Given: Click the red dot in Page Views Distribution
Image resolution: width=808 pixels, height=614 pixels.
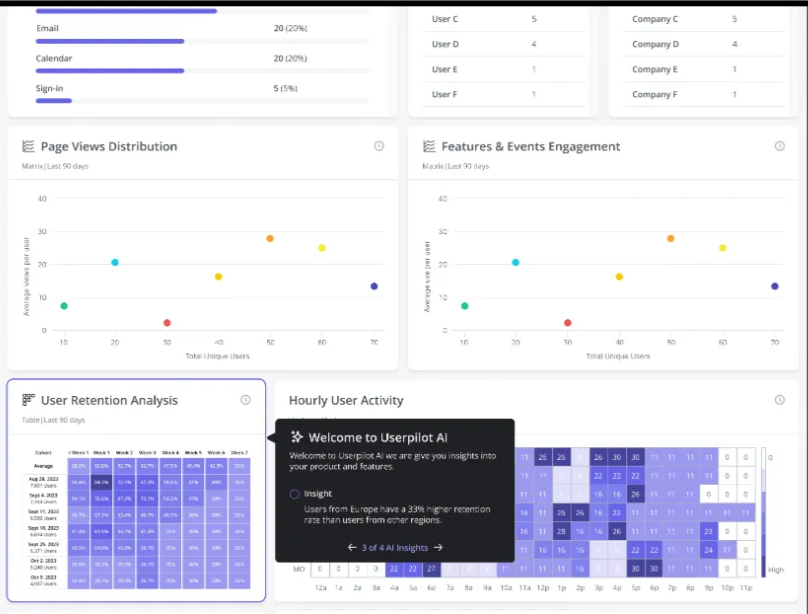Looking at the screenshot, I should pos(167,323).
